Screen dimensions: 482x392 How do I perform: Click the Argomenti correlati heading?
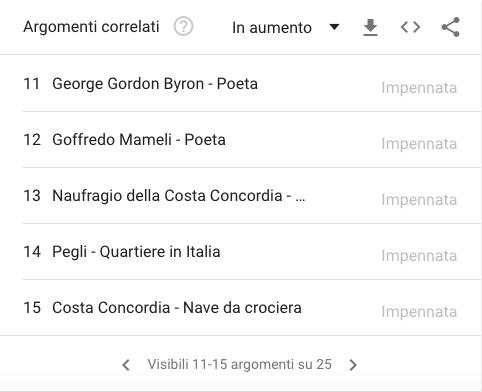click(91, 27)
